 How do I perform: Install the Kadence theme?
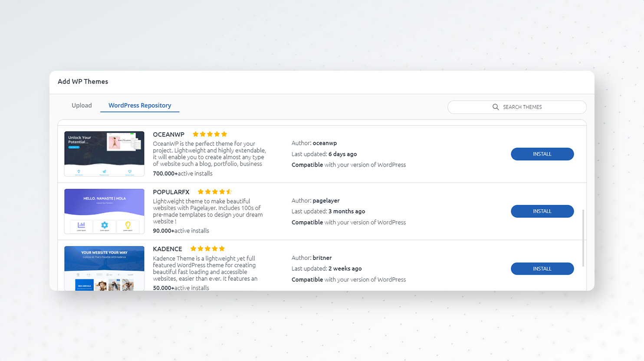click(542, 269)
